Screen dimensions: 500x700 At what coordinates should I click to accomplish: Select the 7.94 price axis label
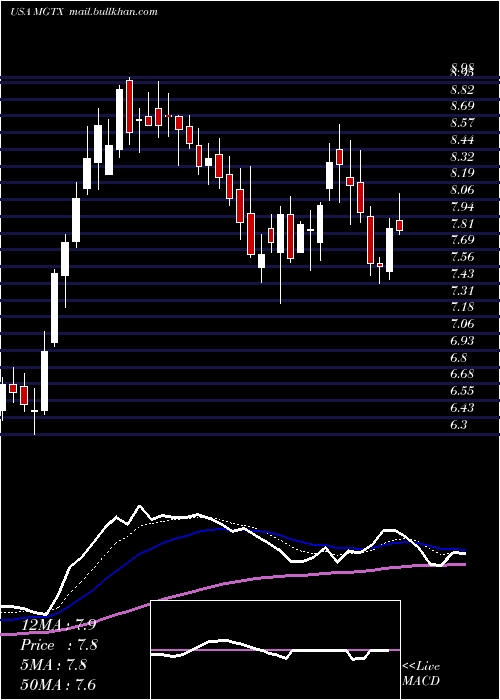(x=462, y=207)
